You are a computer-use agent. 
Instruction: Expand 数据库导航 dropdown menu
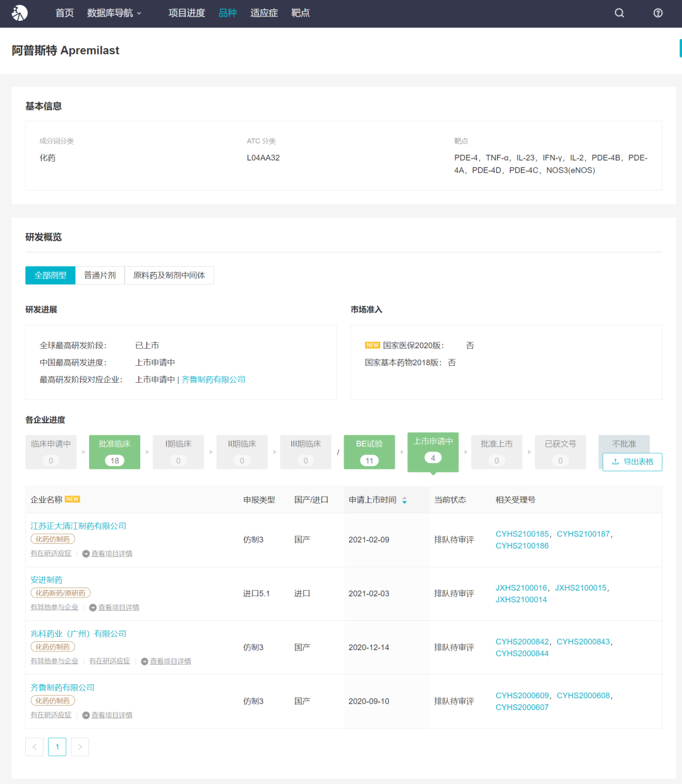tap(114, 13)
